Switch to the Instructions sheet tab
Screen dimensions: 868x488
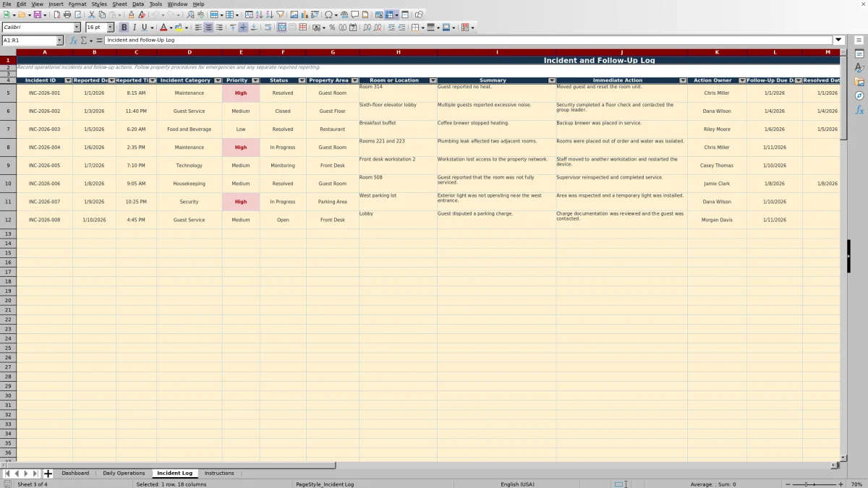coord(219,473)
